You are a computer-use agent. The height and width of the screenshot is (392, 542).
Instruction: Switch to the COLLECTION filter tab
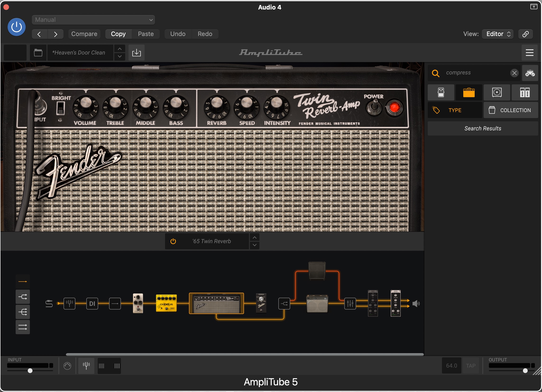tap(511, 110)
